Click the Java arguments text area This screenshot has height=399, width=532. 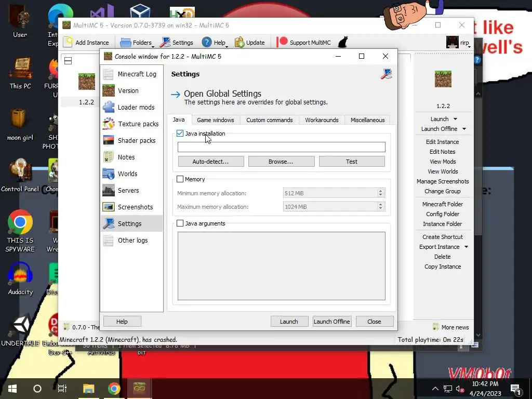pyautogui.click(x=281, y=266)
